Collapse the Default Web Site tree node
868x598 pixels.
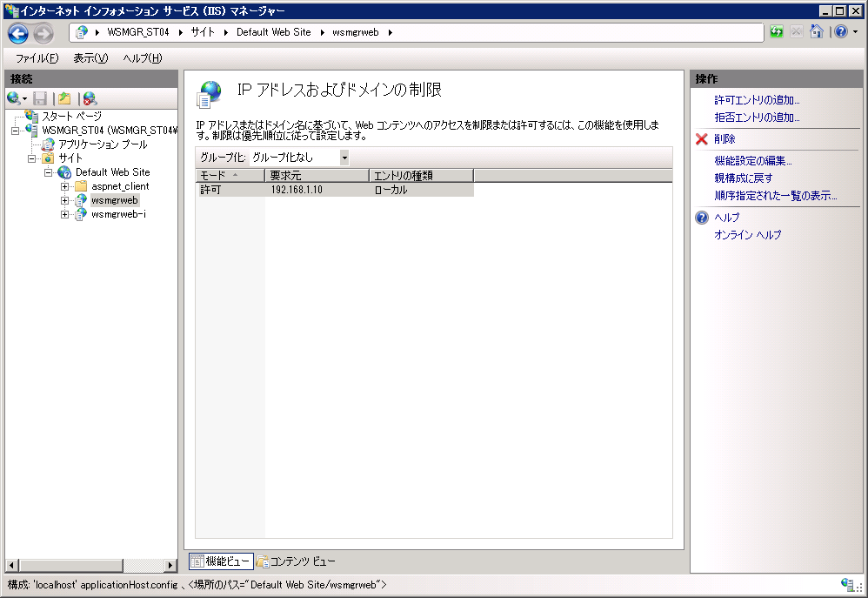pyautogui.click(x=49, y=172)
